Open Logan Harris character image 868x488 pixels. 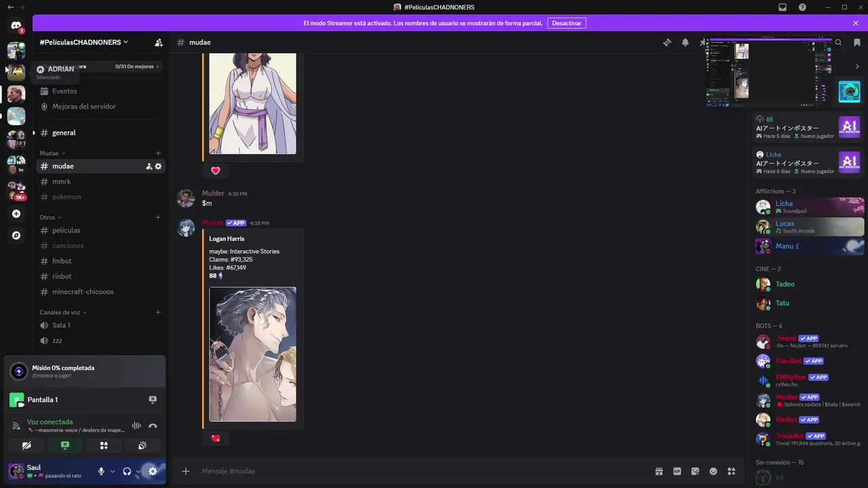(252, 354)
